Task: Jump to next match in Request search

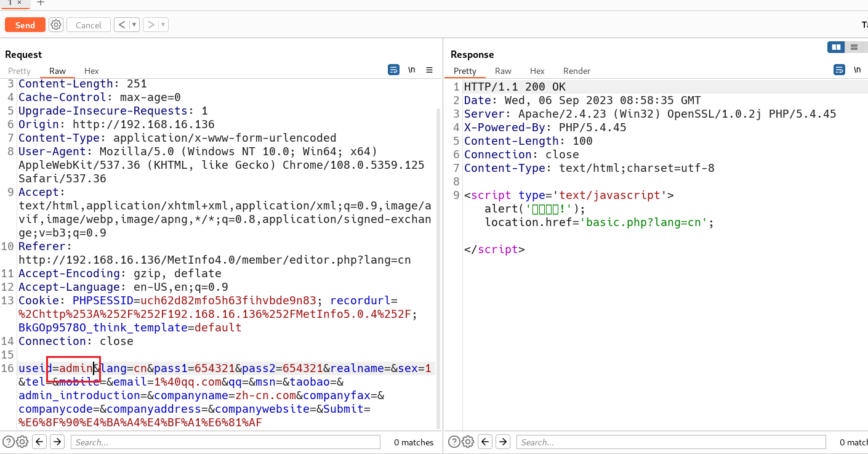Action: point(57,442)
